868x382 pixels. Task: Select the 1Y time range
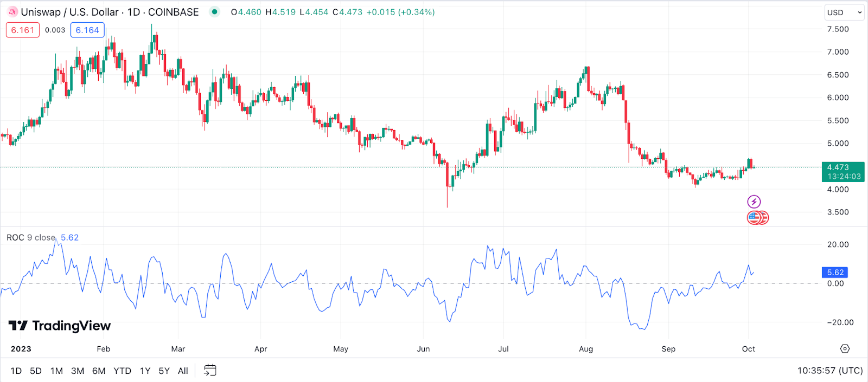(x=145, y=371)
